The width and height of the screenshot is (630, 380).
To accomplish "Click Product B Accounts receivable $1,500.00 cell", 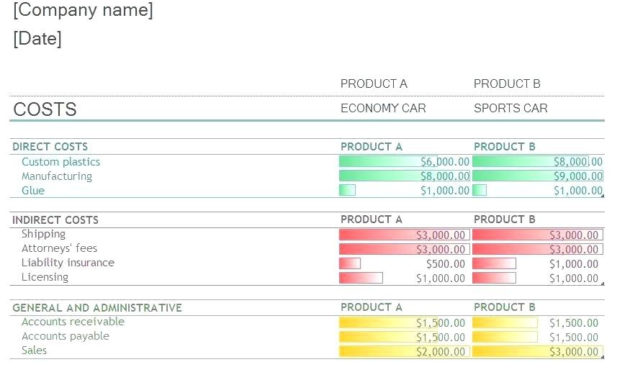I will [x=538, y=323].
